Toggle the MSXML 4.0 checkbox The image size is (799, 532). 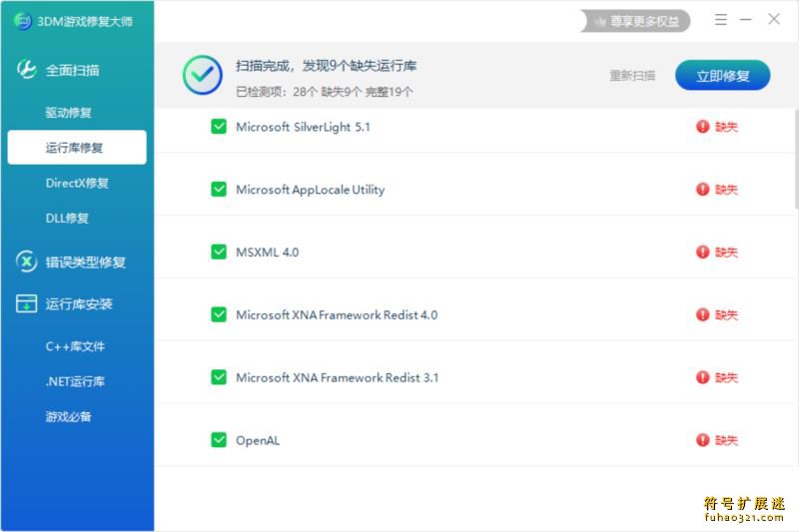coord(219,252)
